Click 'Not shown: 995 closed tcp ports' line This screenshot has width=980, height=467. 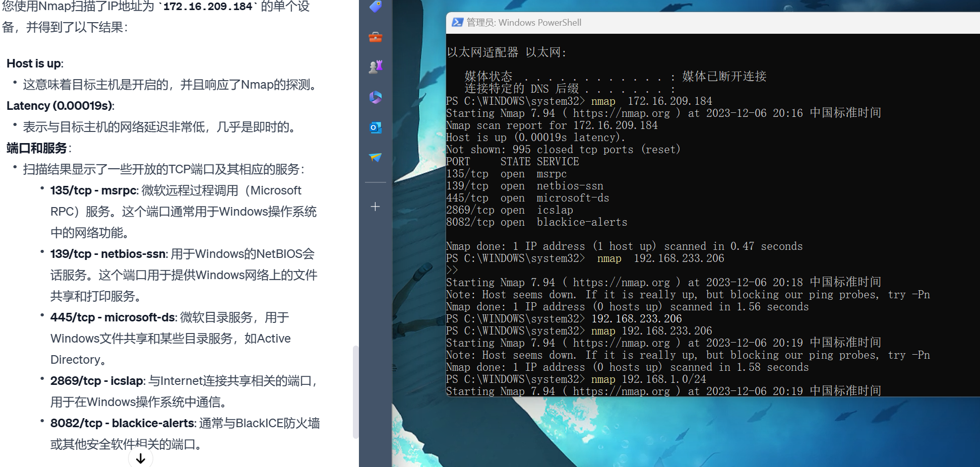tap(563, 150)
